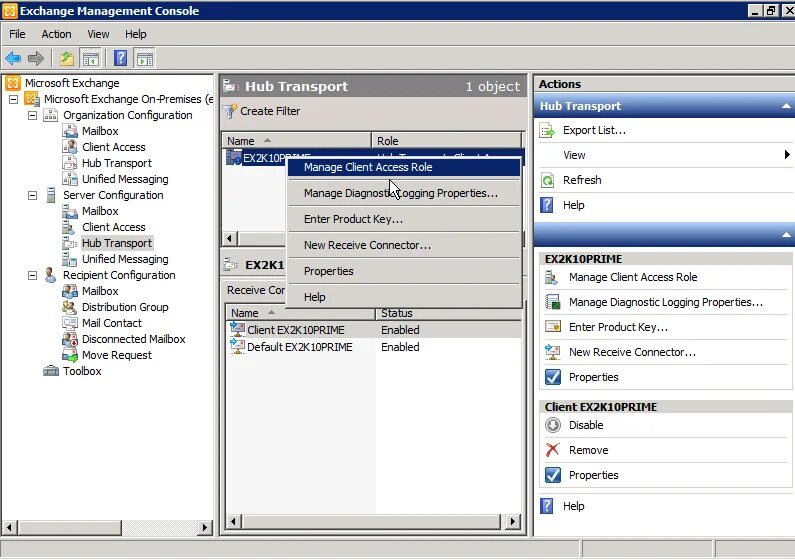
Task: Toggle the action pane toolbar icon
Action: tap(144, 58)
